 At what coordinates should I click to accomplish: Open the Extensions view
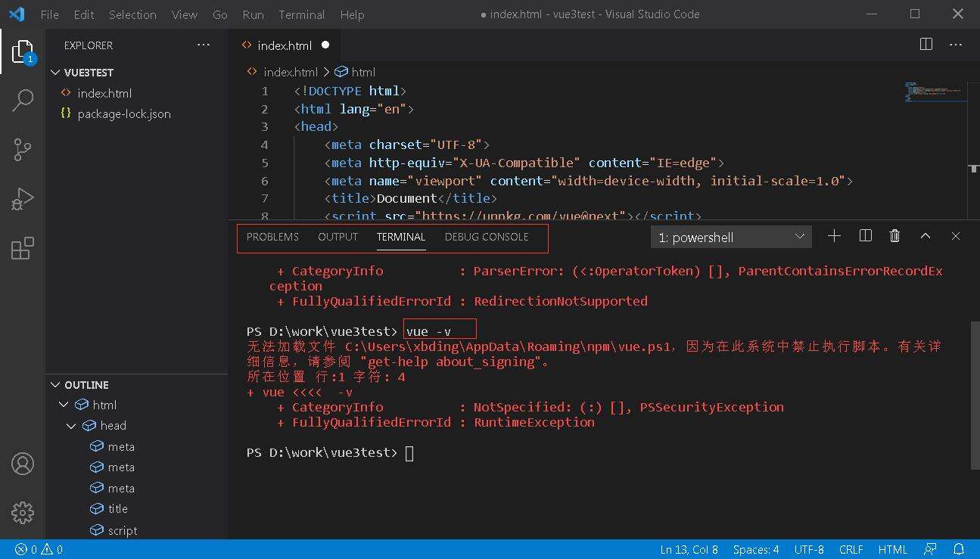point(23,248)
